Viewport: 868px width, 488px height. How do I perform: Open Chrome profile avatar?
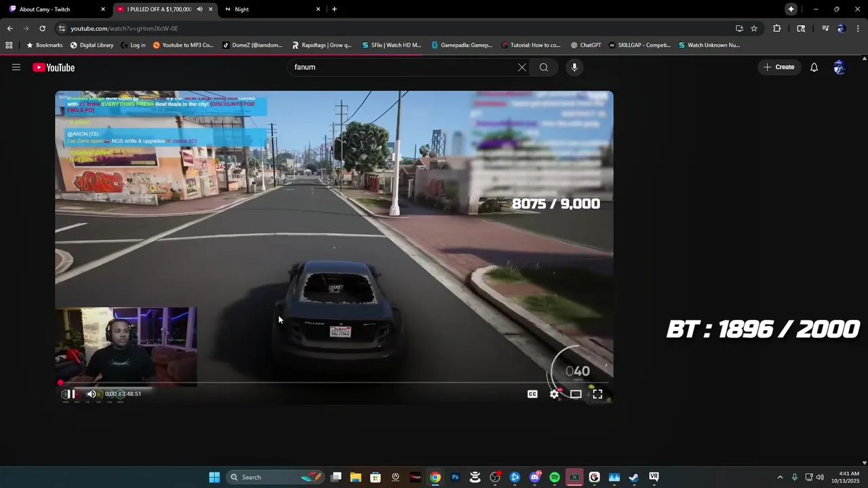click(841, 28)
